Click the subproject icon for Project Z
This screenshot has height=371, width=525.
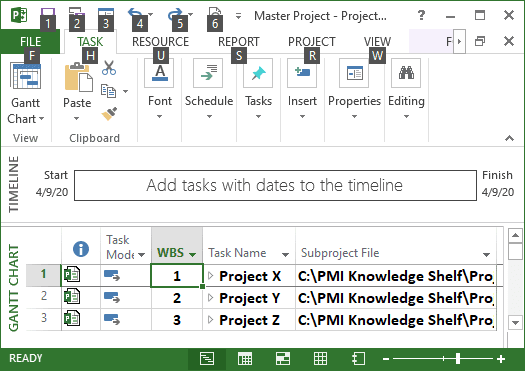click(72, 318)
